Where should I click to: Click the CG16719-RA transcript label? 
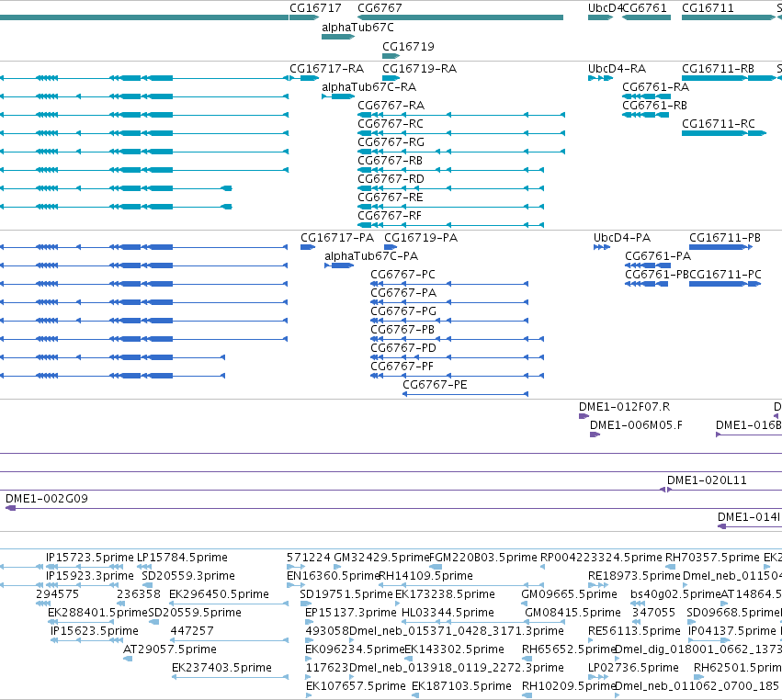(x=419, y=68)
